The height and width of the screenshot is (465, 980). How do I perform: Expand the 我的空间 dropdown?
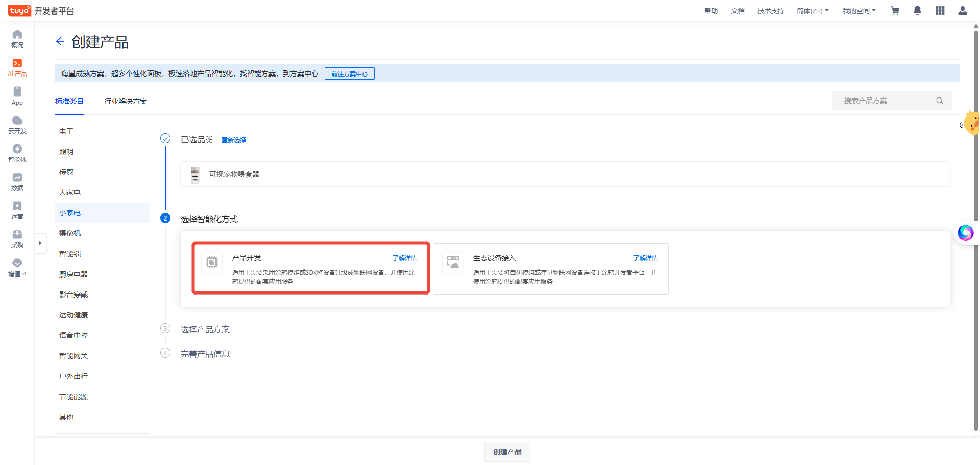(x=859, y=11)
